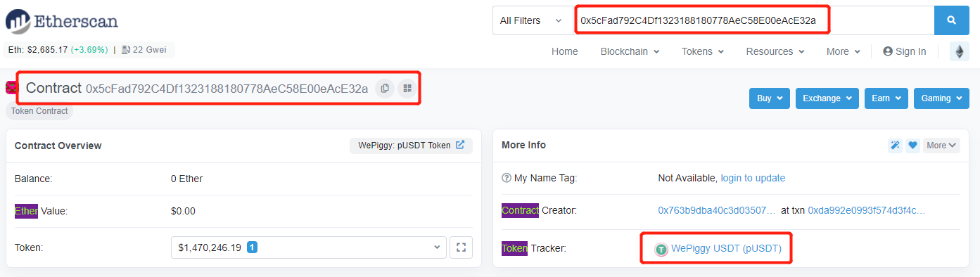Add address to favorites heart icon
The width and height of the screenshot is (980, 277).
coord(912,146)
